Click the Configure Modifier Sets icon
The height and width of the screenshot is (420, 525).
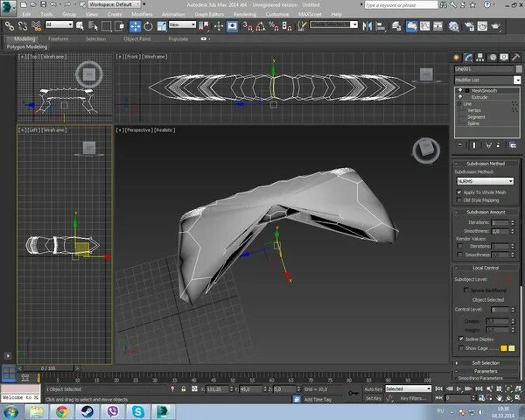pos(512,145)
